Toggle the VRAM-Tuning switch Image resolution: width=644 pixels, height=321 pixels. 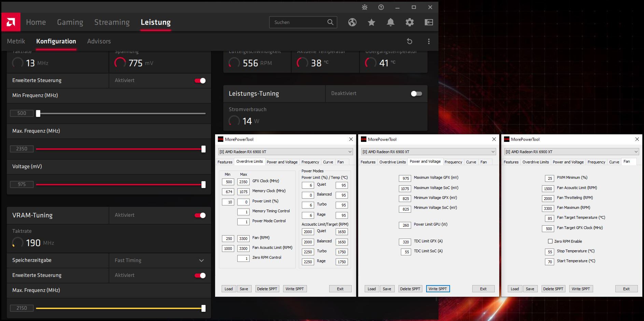pyautogui.click(x=200, y=215)
